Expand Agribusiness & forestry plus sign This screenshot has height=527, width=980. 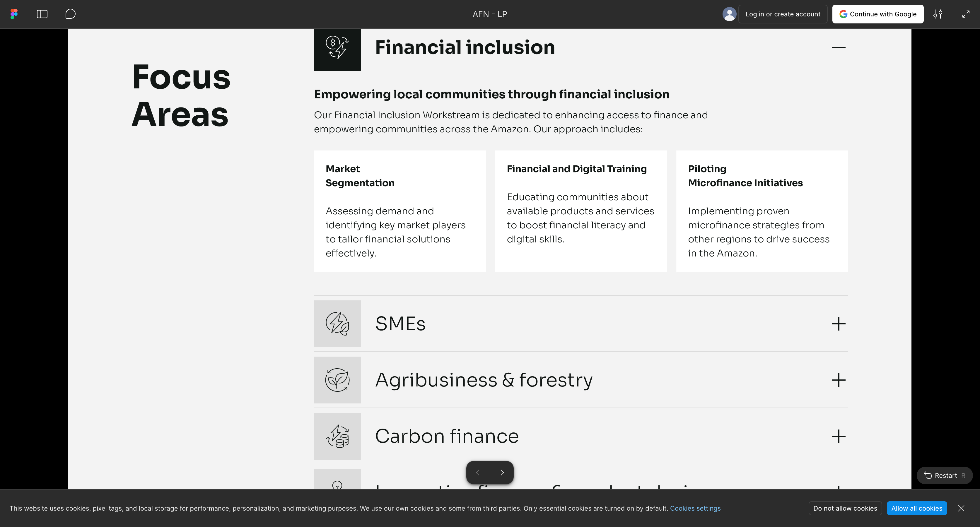click(839, 380)
